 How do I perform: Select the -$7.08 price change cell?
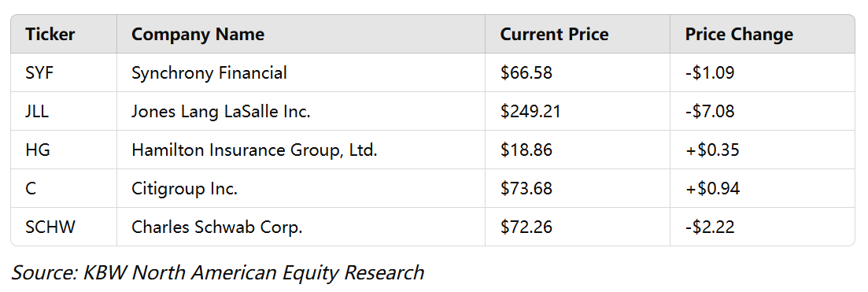(763, 112)
